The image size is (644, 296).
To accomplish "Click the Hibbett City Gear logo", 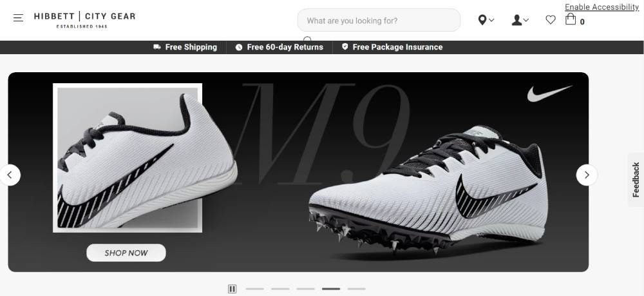I will coord(84,20).
